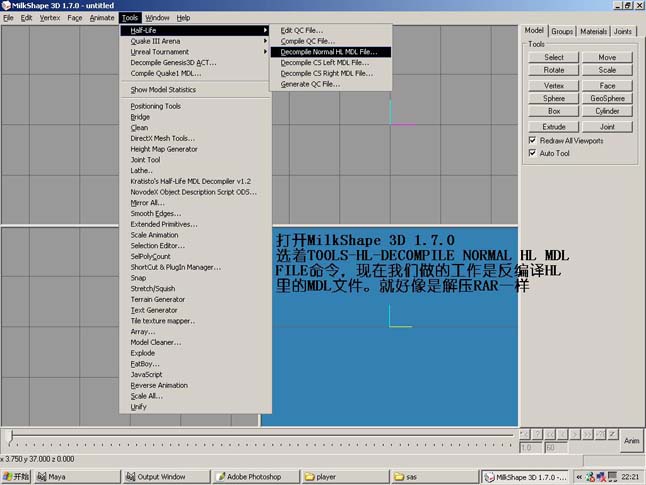Close the open Tools menu

tap(130, 18)
